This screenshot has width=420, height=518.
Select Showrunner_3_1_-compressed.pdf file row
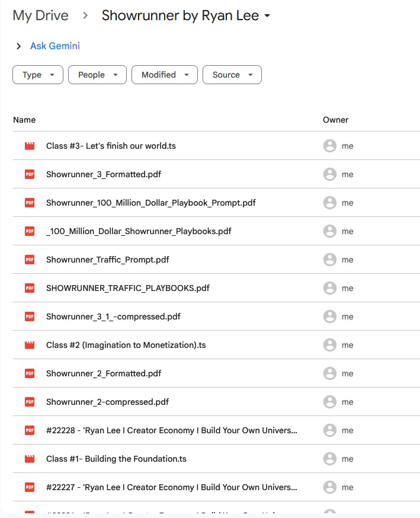pos(113,316)
